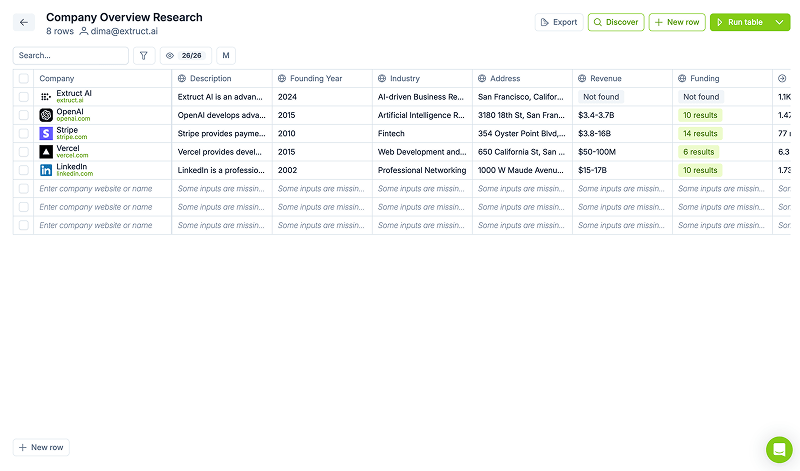800x471 pixels.
Task: Open LinkedIn's '10 results' funding badge
Action: point(700,170)
